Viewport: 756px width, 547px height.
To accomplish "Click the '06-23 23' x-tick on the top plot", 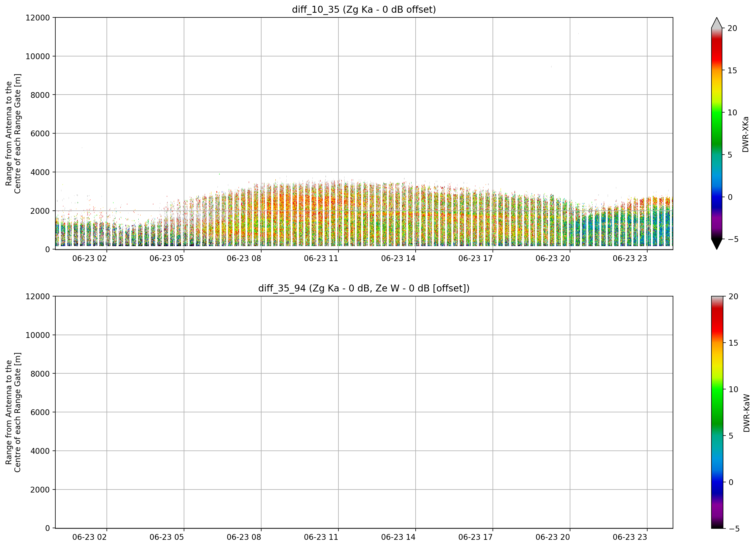I will point(630,259).
